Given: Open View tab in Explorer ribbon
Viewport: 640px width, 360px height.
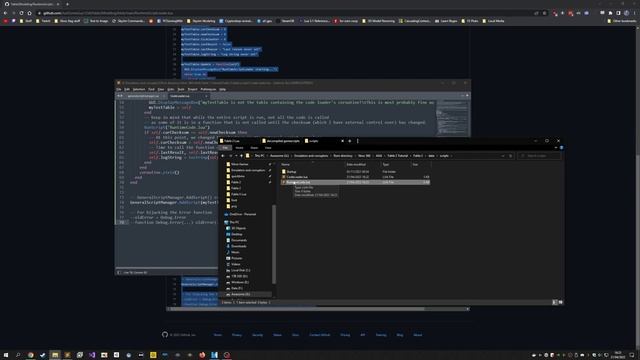Looking at the screenshot, I should [x=268, y=148].
